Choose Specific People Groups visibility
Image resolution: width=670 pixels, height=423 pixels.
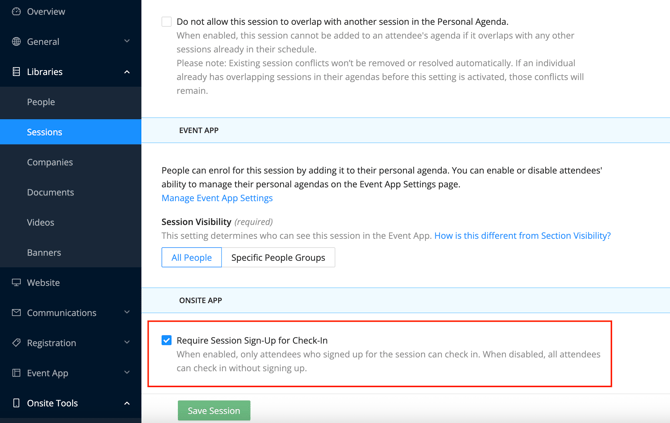tap(278, 258)
